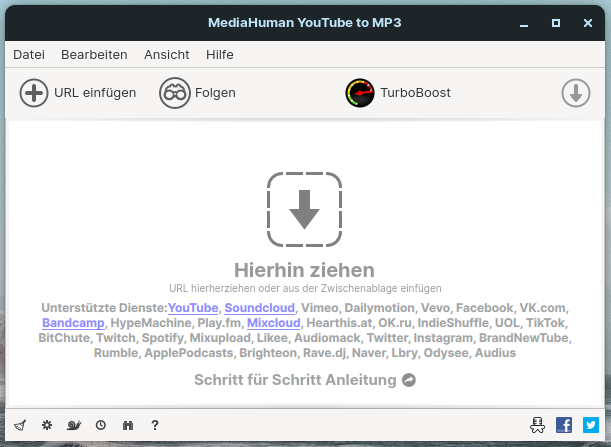Follow the Bandcamp link
The image size is (611, 447).
[x=73, y=323]
